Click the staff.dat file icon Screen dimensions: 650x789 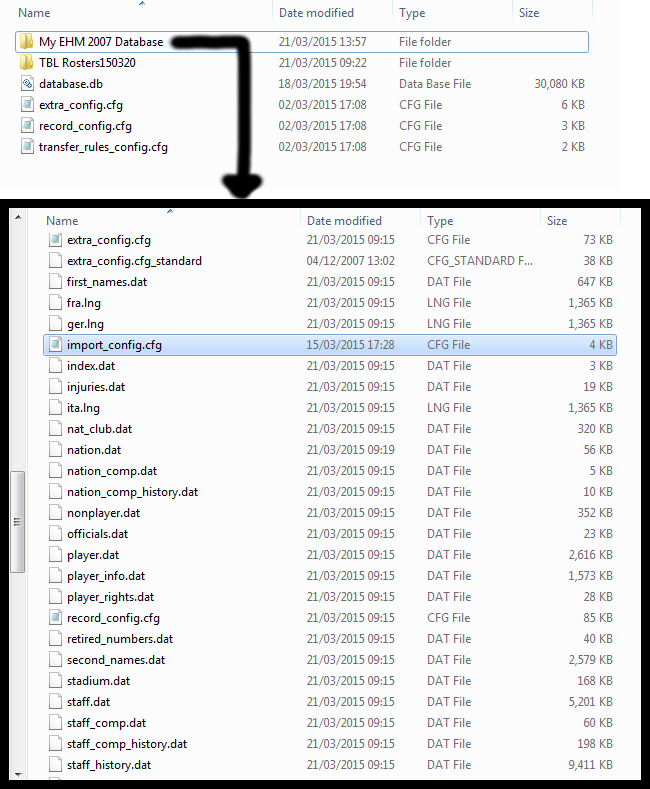pos(55,702)
